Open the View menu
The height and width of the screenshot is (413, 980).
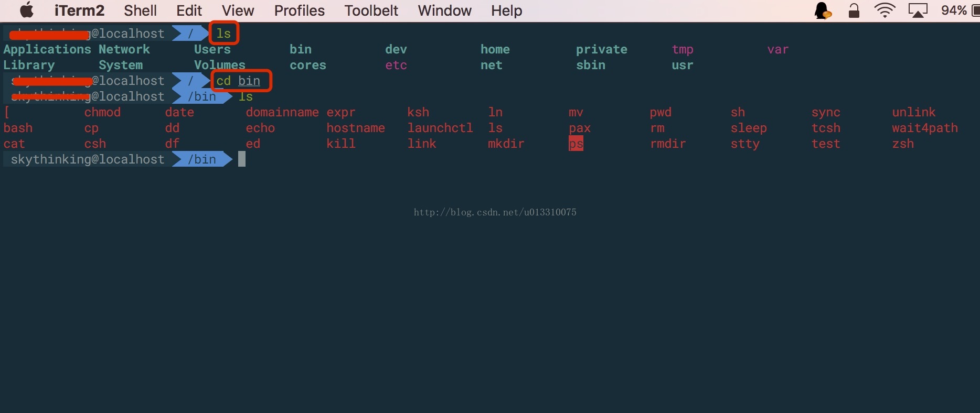point(238,10)
